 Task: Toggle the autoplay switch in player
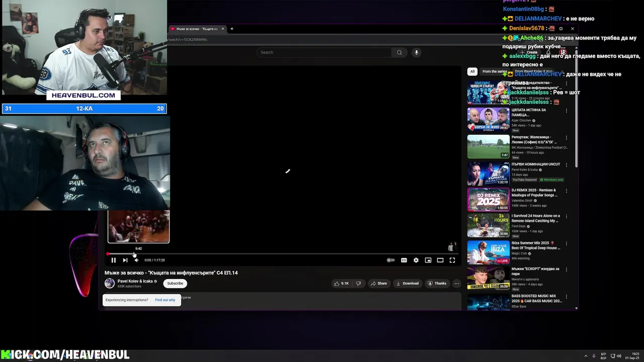(390, 260)
